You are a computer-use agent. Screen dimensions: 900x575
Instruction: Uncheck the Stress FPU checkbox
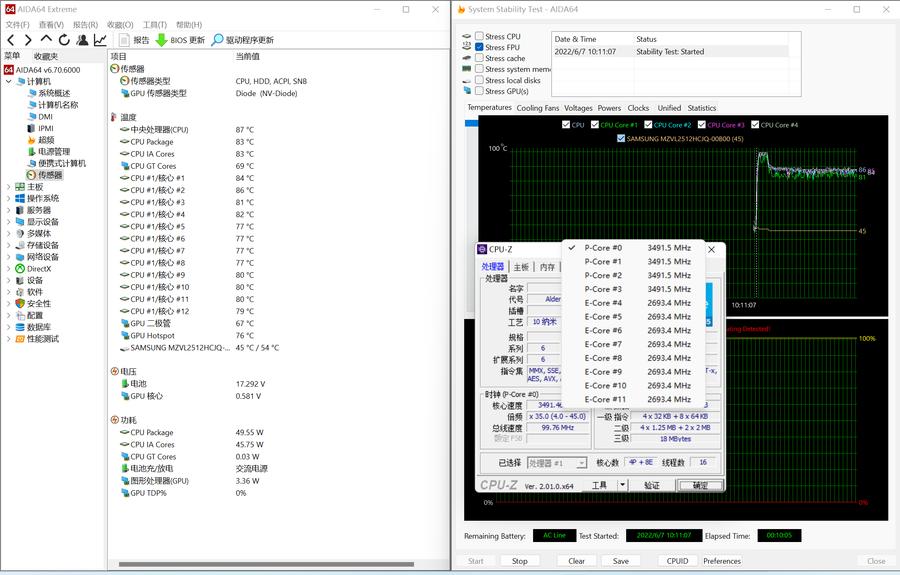pos(479,47)
